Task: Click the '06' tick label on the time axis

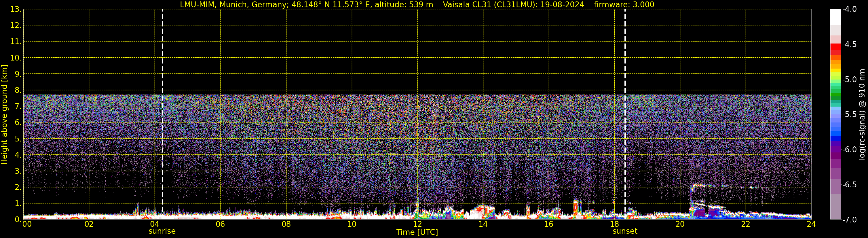Action: pos(220,224)
